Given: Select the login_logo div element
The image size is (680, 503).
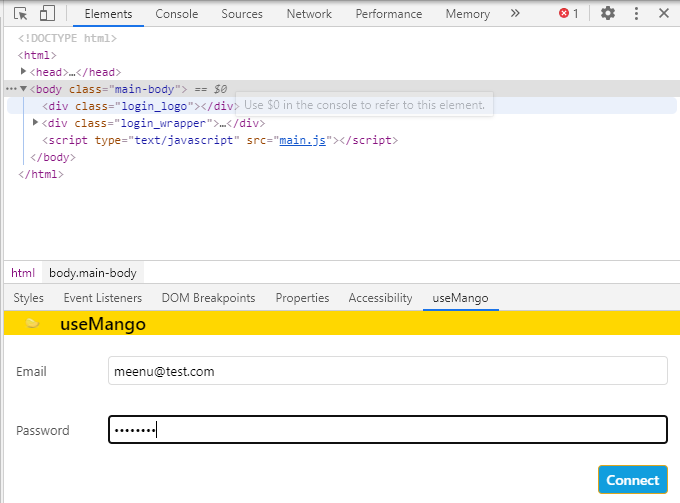Looking at the screenshot, I should (x=138, y=106).
